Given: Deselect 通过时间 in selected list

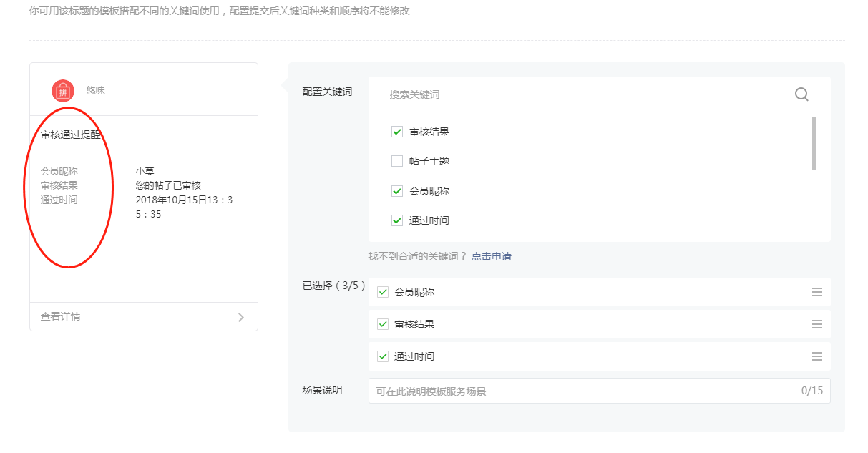Looking at the screenshot, I should tap(383, 356).
